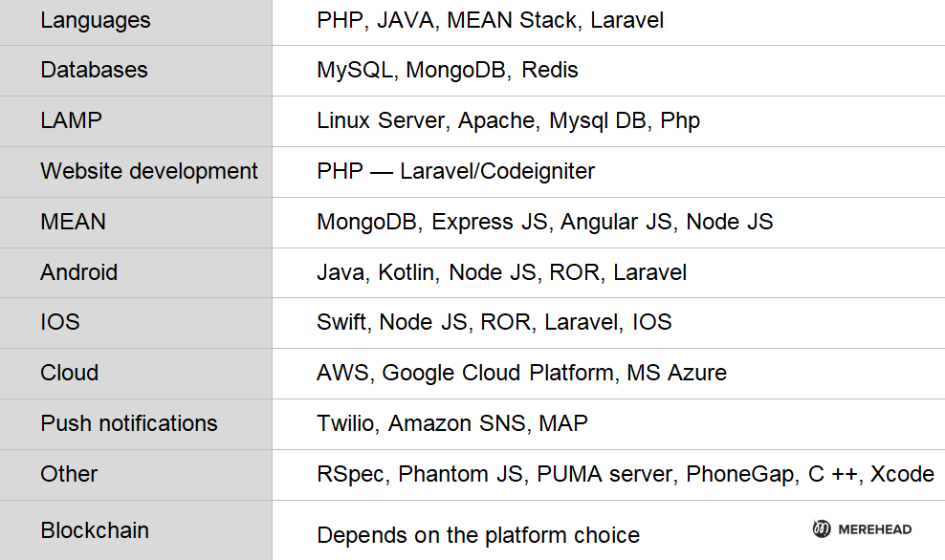Image resolution: width=945 pixels, height=560 pixels.
Task: Click the Cloud category label
Action: (x=69, y=373)
